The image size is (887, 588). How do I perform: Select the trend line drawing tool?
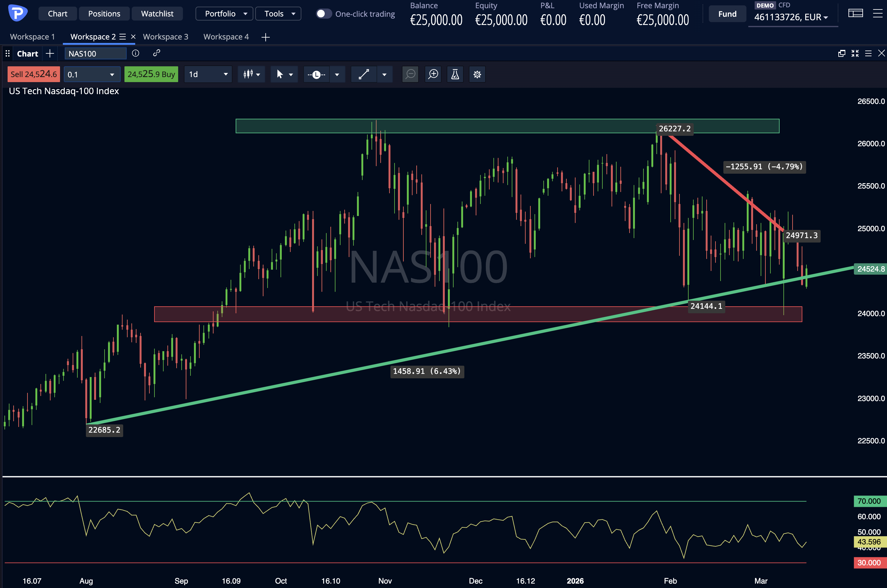tap(364, 74)
